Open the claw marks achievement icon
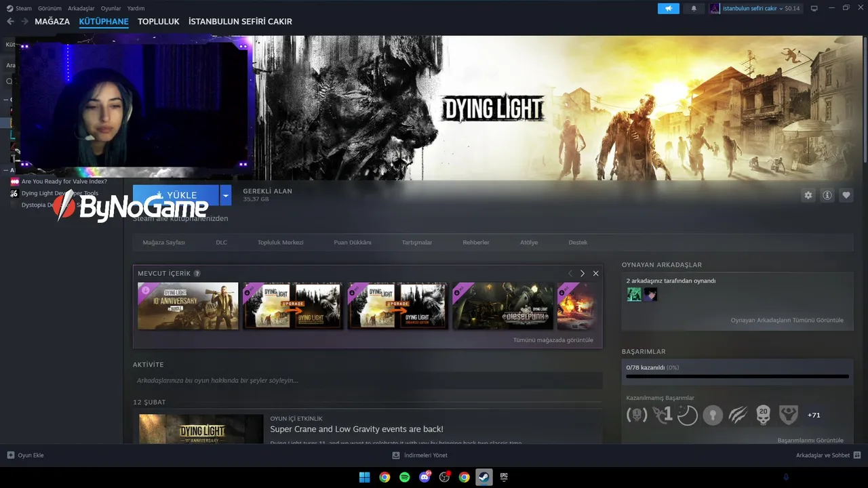This screenshot has width=868, height=488. coord(738,415)
